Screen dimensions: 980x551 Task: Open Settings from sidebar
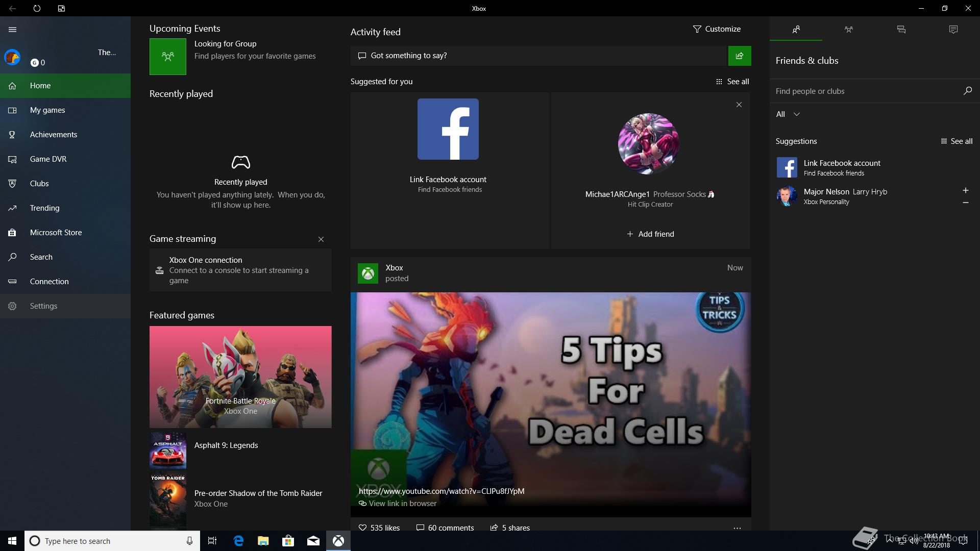65,306
